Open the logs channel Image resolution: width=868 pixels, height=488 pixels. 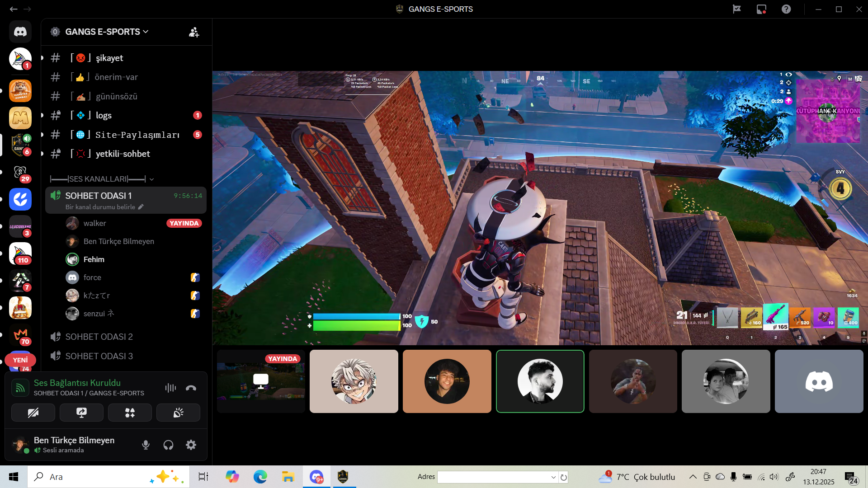(x=126, y=115)
